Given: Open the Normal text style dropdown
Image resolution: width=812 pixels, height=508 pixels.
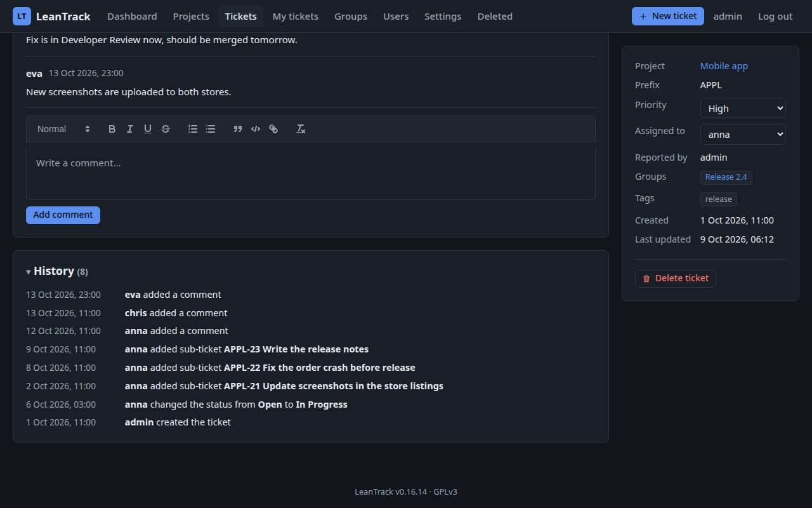Looking at the screenshot, I should (x=63, y=129).
